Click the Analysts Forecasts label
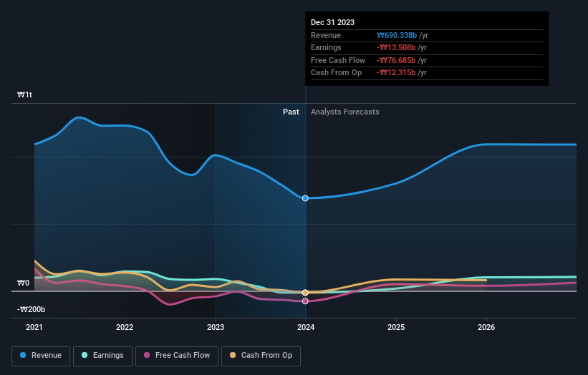588x375 pixels. point(345,112)
